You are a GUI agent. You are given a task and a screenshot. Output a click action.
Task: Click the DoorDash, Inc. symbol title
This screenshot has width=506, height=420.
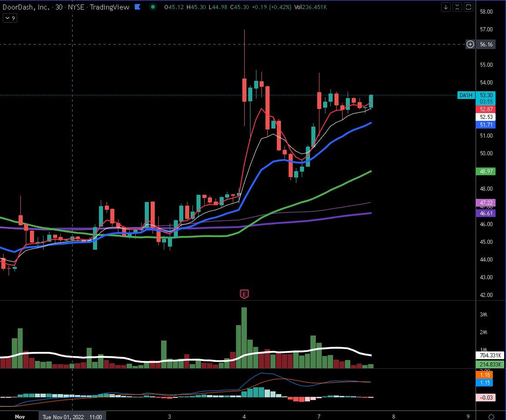(26, 7)
